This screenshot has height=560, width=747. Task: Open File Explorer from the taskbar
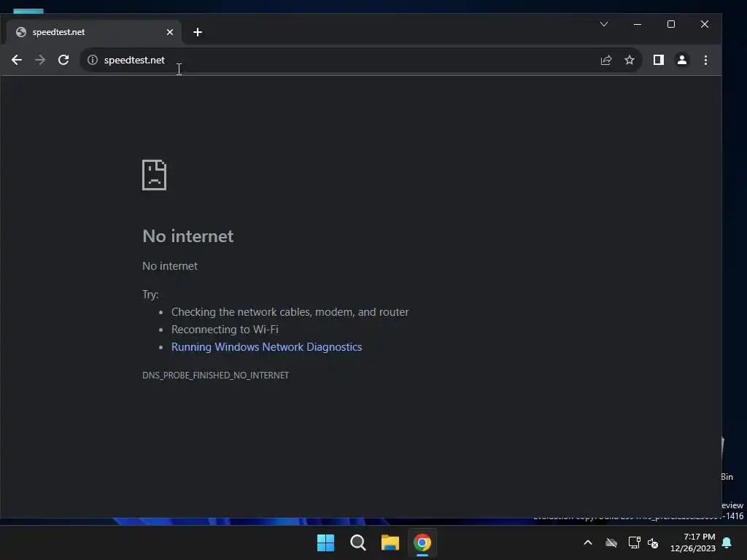pos(390,542)
